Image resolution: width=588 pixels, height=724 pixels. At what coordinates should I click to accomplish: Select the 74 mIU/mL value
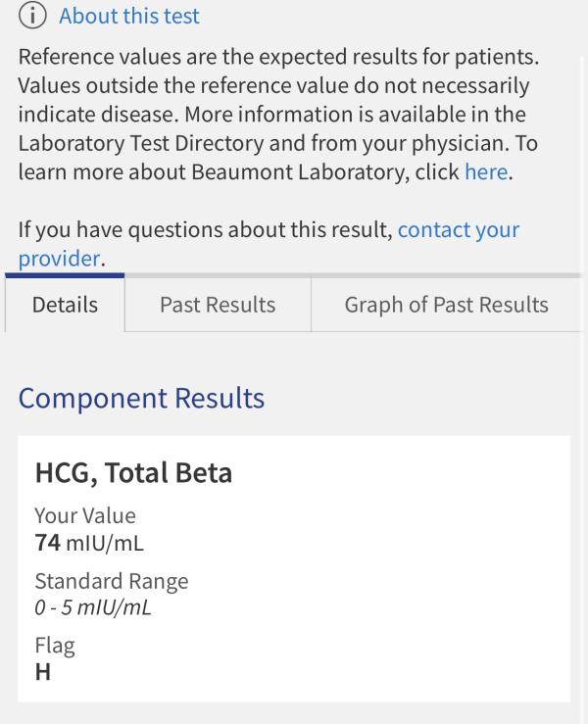pyautogui.click(x=89, y=543)
